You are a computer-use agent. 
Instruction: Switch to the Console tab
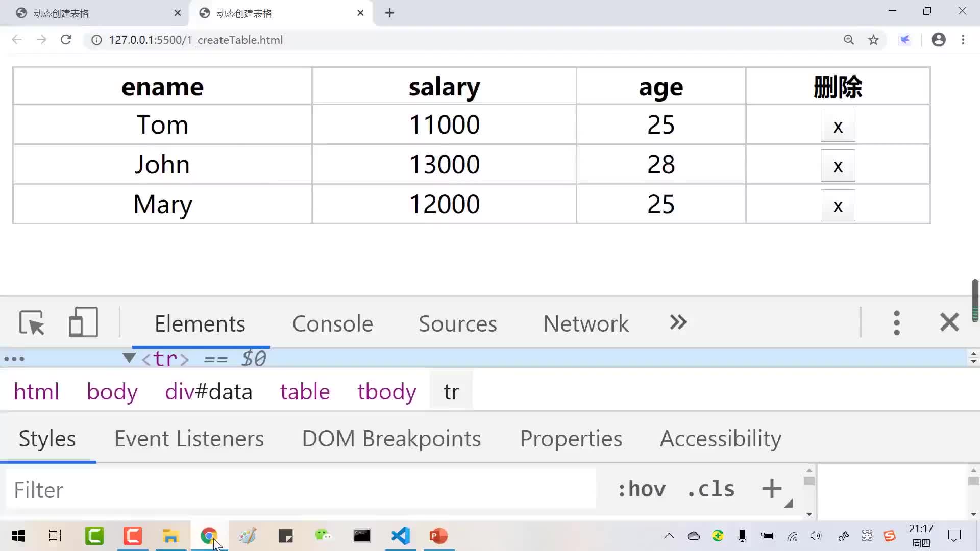332,323
